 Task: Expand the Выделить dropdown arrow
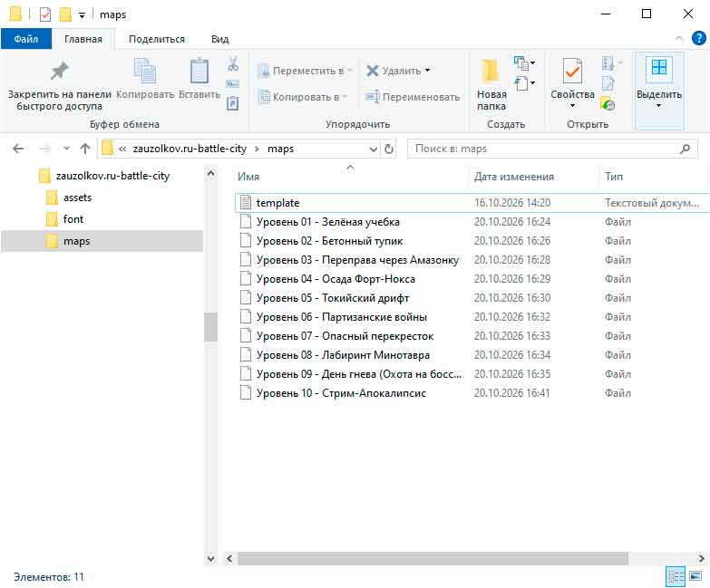pyautogui.click(x=659, y=106)
